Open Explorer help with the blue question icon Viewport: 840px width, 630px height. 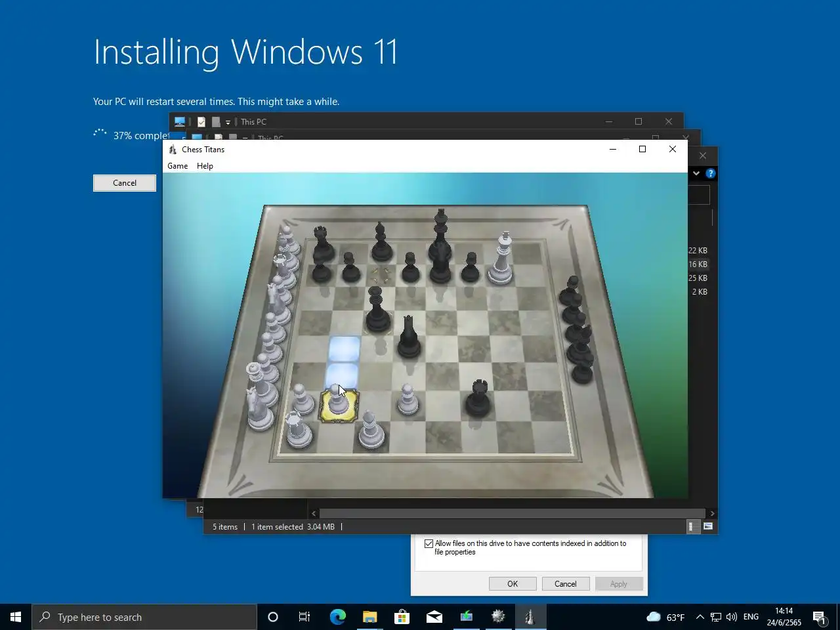[711, 173]
